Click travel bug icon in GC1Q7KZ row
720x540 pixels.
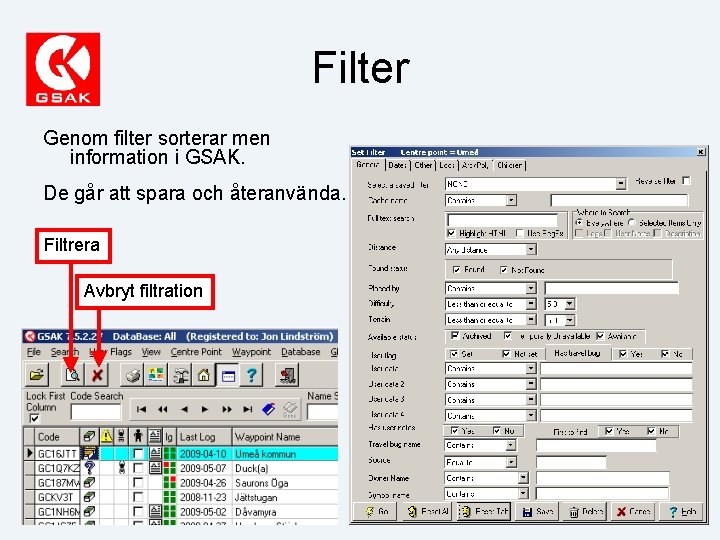coord(122,468)
